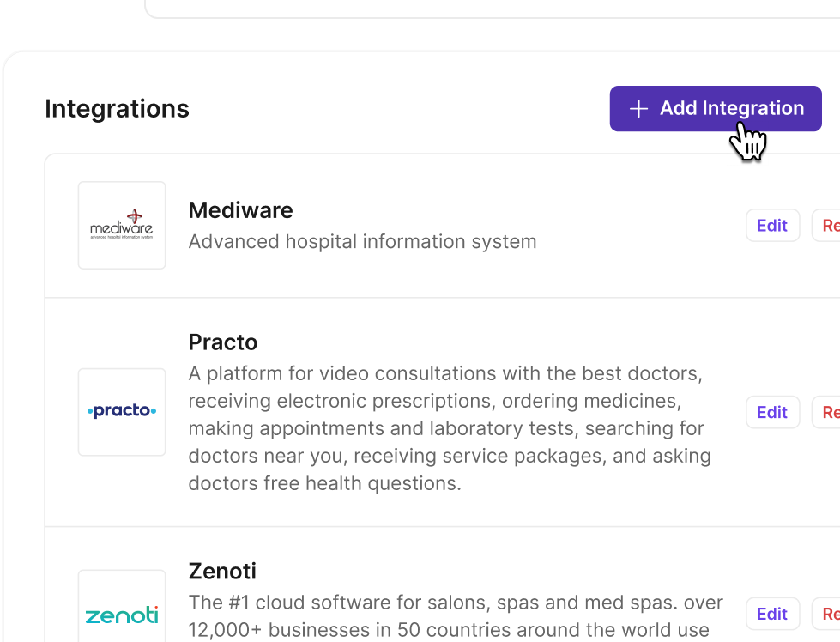Viewport: 840px width, 642px height.
Task: Click Zenoti's cloud software description
Action: tap(456, 616)
